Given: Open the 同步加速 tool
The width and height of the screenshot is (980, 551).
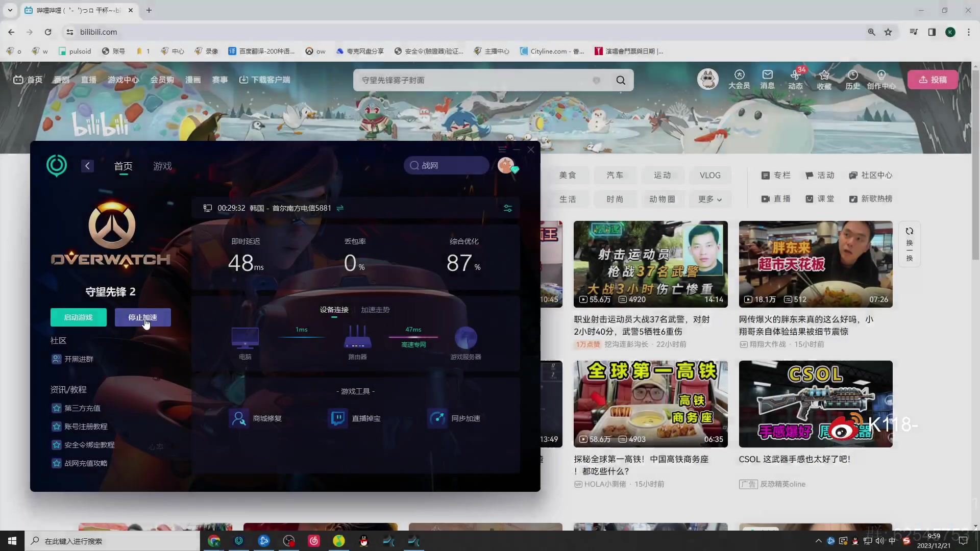Looking at the screenshot, I should [454, 418].
